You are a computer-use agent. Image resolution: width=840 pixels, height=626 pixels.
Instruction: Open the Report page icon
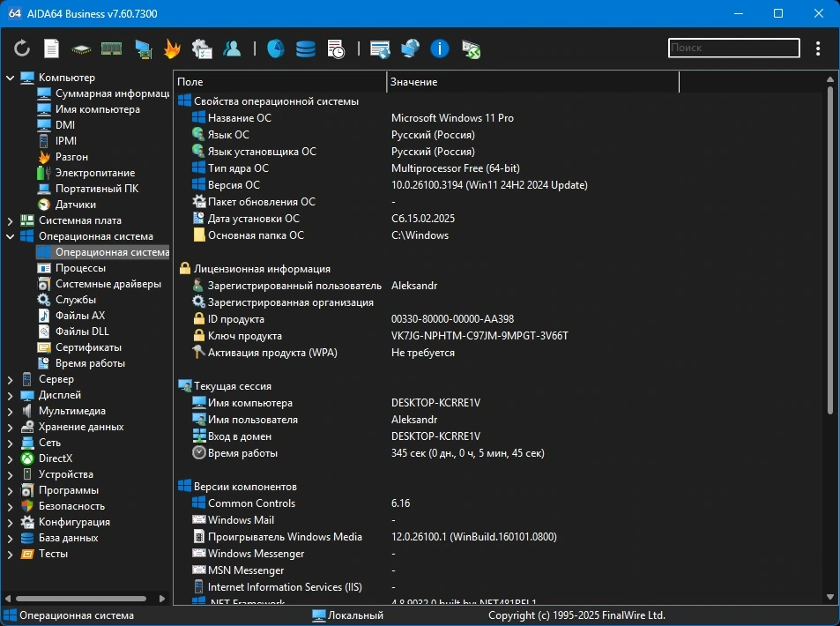pos(51,48)
